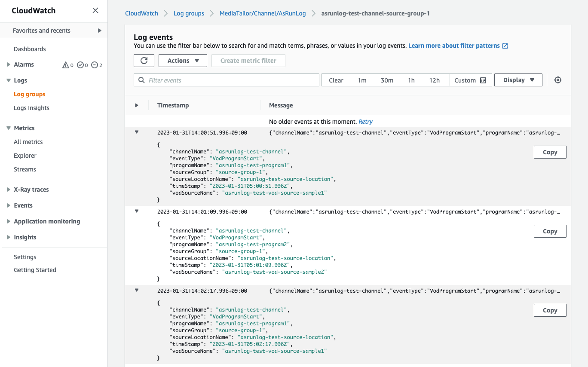Image resolution: width=588 pixels, height=367 pixels.
Task: Open Getting Started page
Action: [x=35, y=270]
